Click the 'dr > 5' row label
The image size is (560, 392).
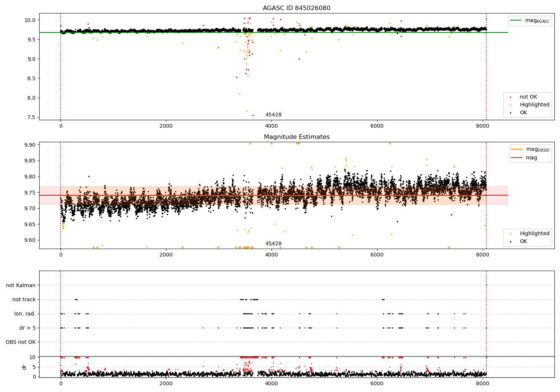tap(28, 328)
